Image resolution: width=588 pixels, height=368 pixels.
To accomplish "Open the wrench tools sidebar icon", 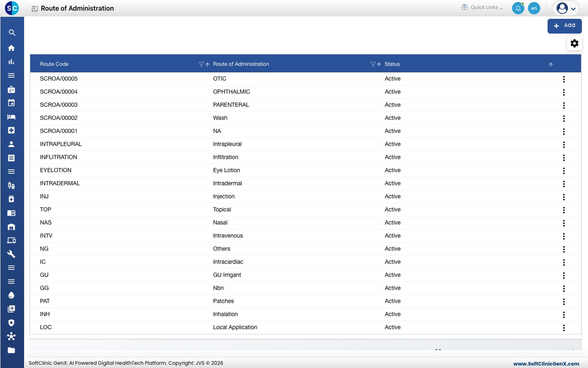I will point(11,254).
